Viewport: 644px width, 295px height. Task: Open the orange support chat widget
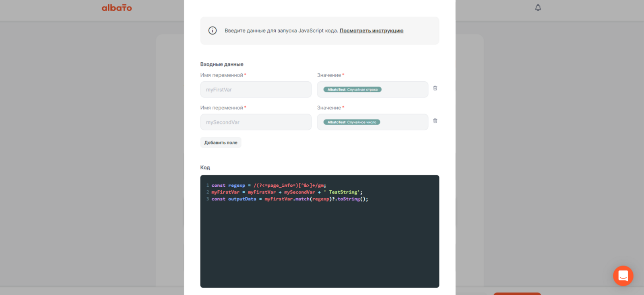coord(623,276)
